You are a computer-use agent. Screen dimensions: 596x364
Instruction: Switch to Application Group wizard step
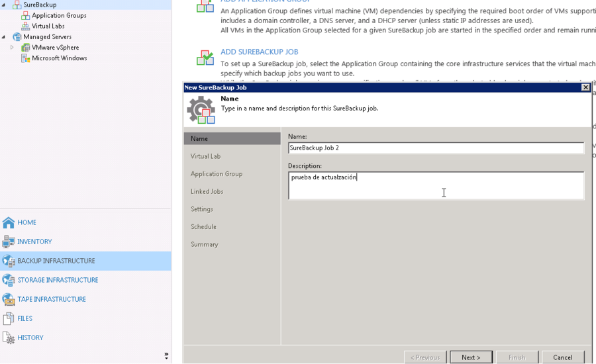pos(216,174)
